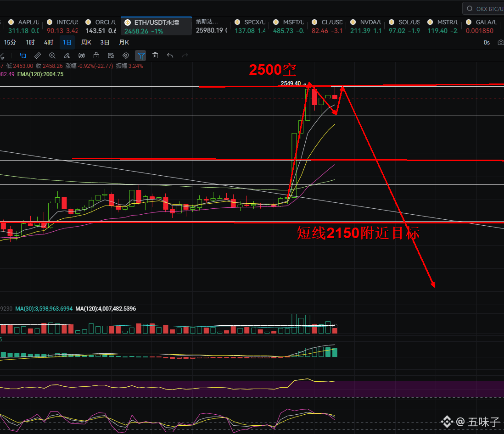Image resolution: width=504 pixels, height=434 pixels.
Task: Click the EMA(120):2004.75 indicator label
Action: [x=40, y=74]
